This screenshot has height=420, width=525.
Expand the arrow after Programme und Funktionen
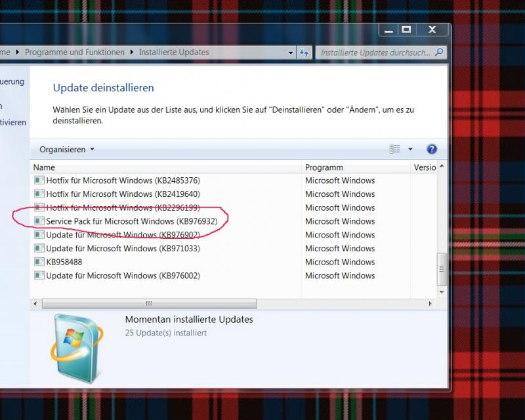tap(132, 52)
